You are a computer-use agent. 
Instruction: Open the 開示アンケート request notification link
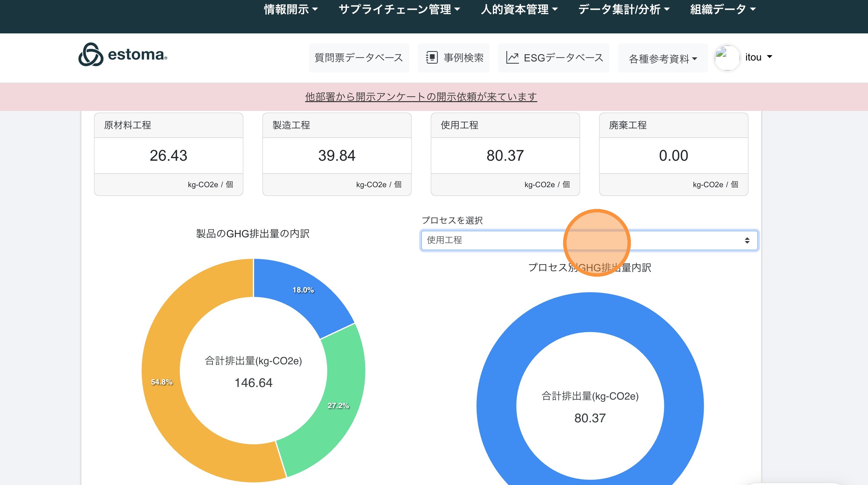pos(421,97)
